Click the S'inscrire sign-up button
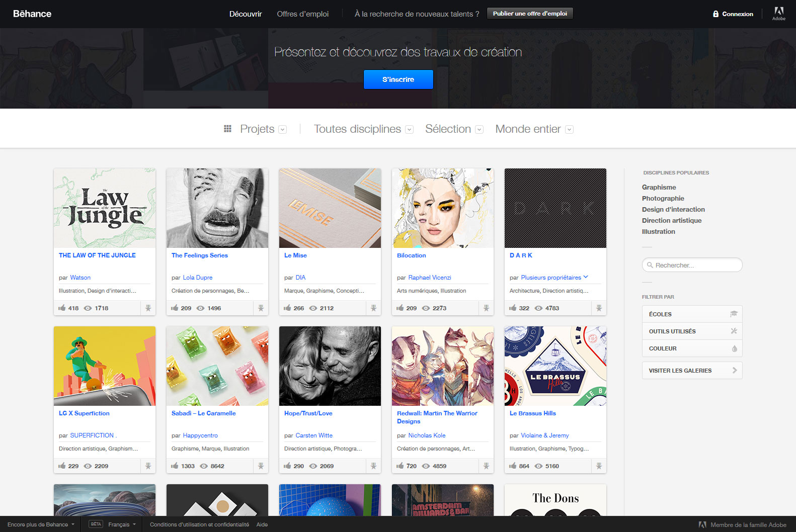Image resolution: width=796 pixels, height=532 pixels. tap(398, 79)
